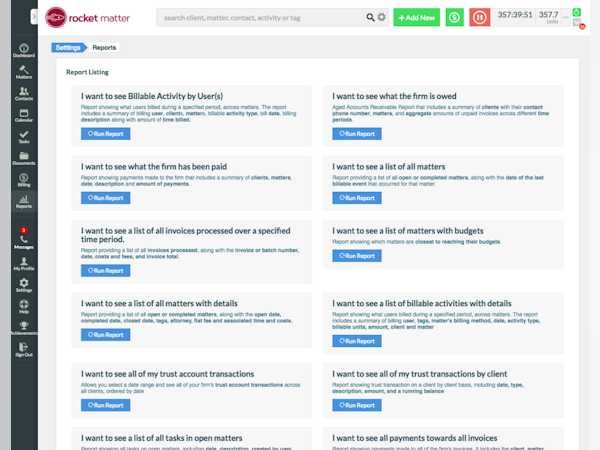Go to Settings breadcrumb
Viewport: 600px width, 450px height.
(x=68, y=47)
